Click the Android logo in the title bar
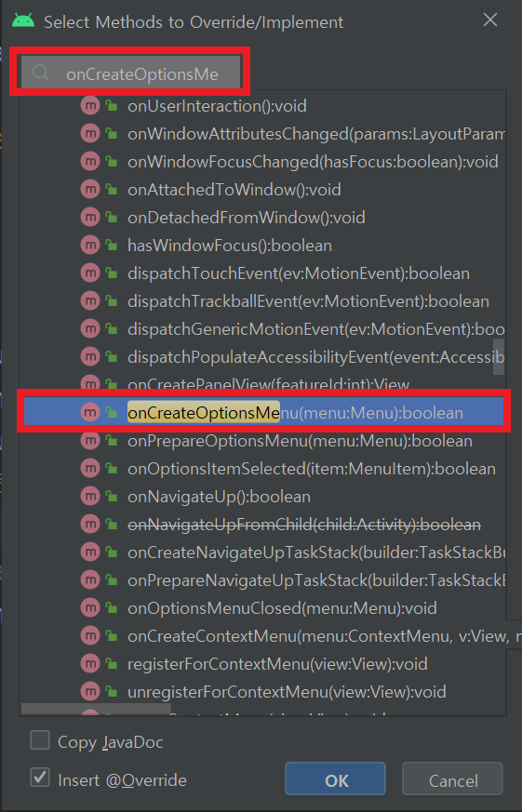 (23, 21)
